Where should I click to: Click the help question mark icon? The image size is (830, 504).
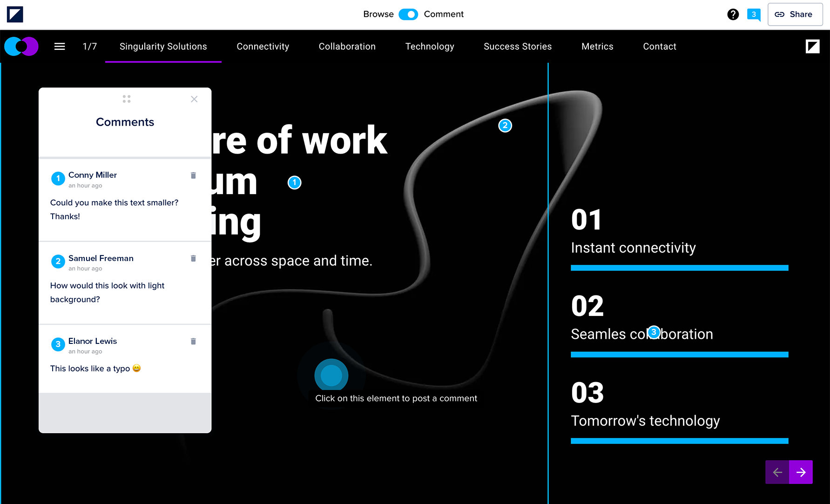coord(733,14)
